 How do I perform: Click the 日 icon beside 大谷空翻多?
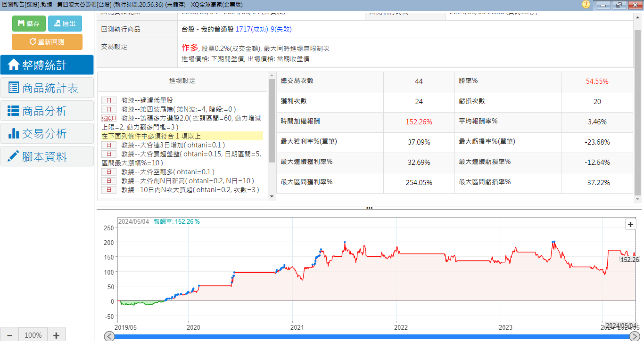coord(108,172)
